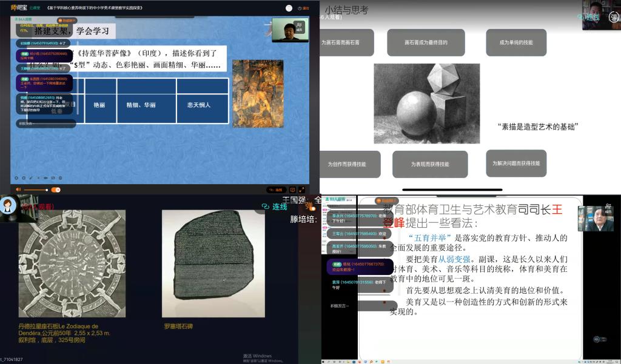Click the 搭建支架，学会学习 slide heading
This screenshot has height=364, width=621.
coord(72,31)
